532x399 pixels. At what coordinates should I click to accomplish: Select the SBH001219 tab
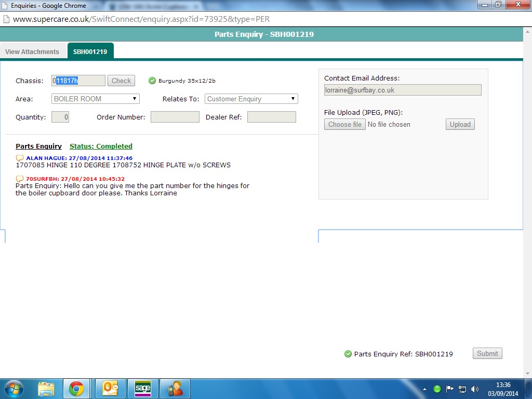pos(90,52)
